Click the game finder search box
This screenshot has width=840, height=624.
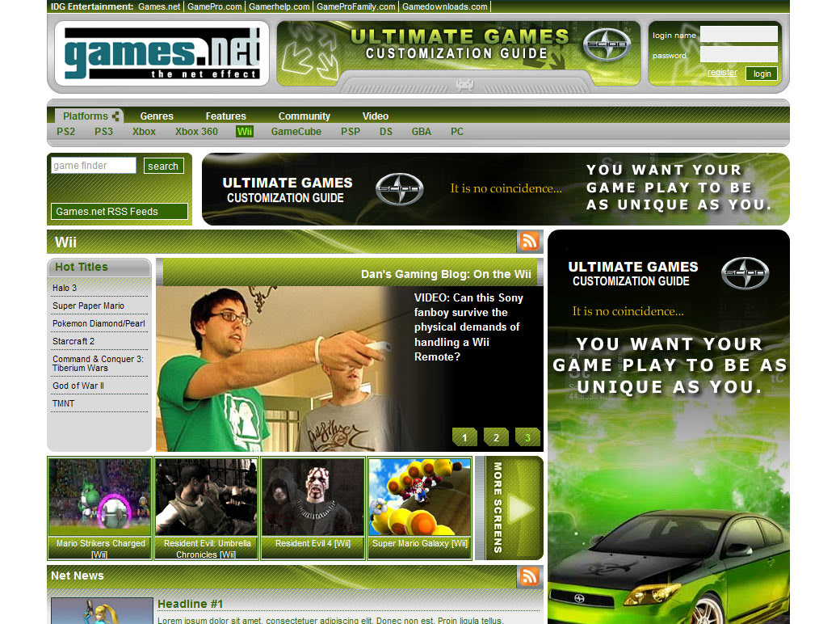click(x=94, y=165)
